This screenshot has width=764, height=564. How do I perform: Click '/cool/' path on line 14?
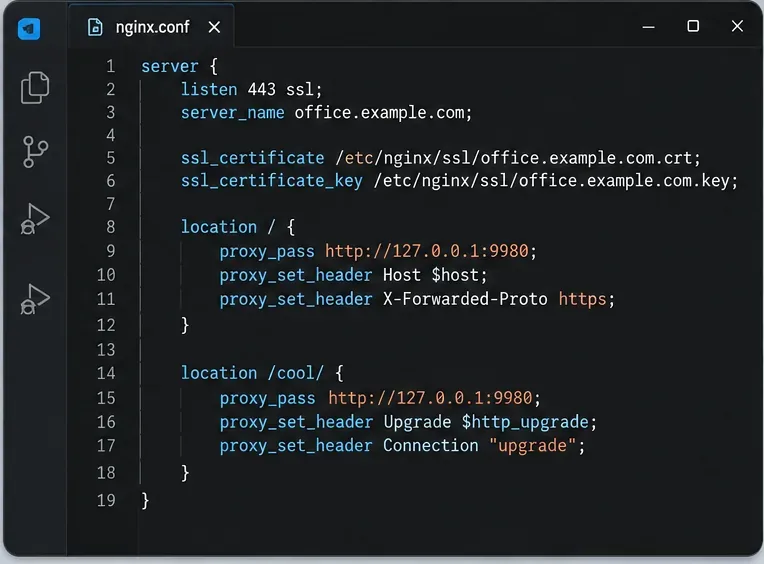[x=295, y=373]
